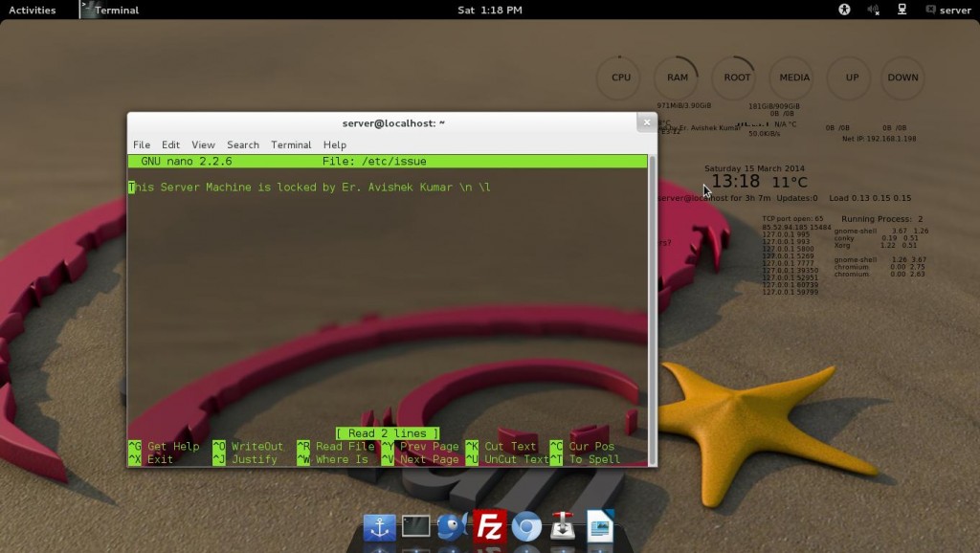Click the Activities button
The height and width of the screenshot is (553, 980).
pos(32,10)
